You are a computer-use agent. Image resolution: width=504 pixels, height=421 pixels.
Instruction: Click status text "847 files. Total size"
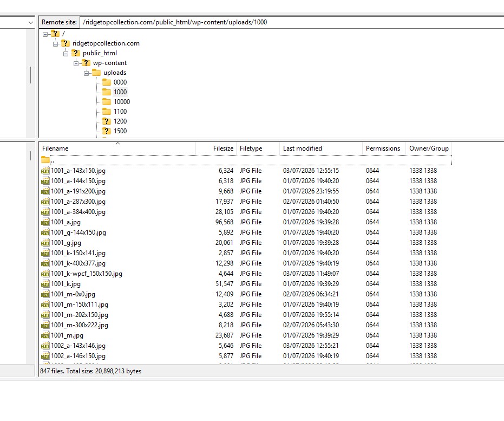67,371
